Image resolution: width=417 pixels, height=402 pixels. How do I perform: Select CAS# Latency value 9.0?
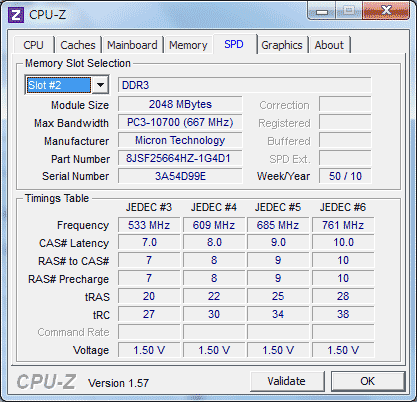coord(278,242)
